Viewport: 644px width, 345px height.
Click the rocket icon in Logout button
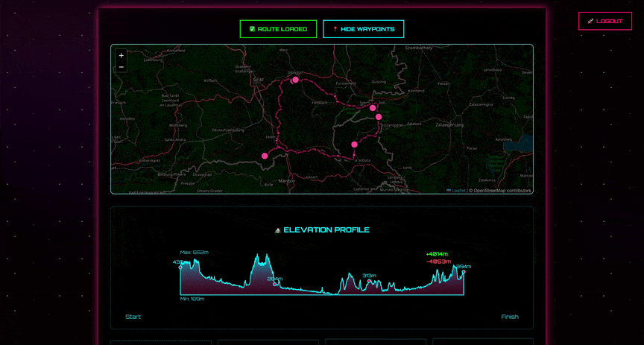click(x=590, y=21)
